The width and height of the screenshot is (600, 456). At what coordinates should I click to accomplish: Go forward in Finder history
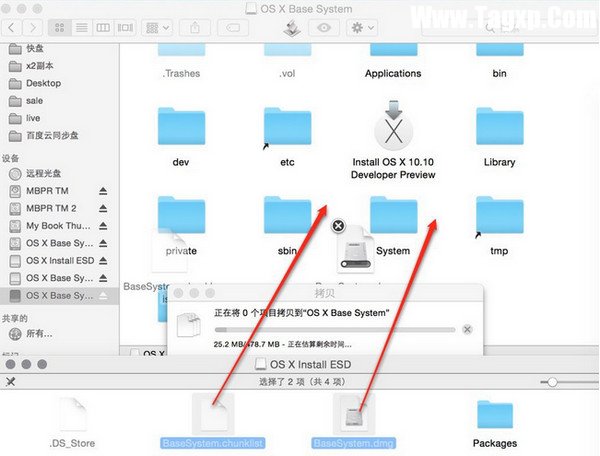(33, 28)
